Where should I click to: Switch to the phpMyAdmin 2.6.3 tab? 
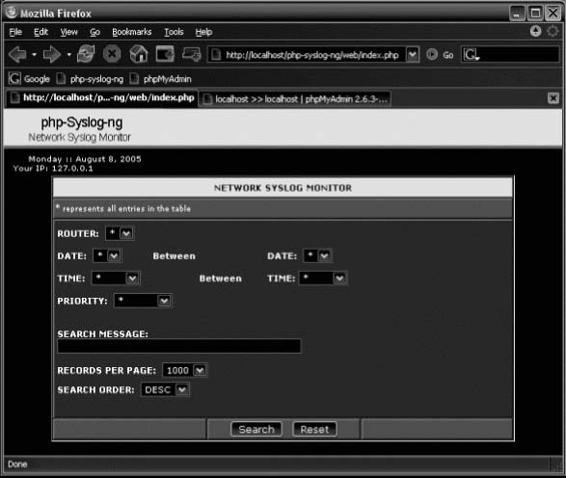(295, 99)
